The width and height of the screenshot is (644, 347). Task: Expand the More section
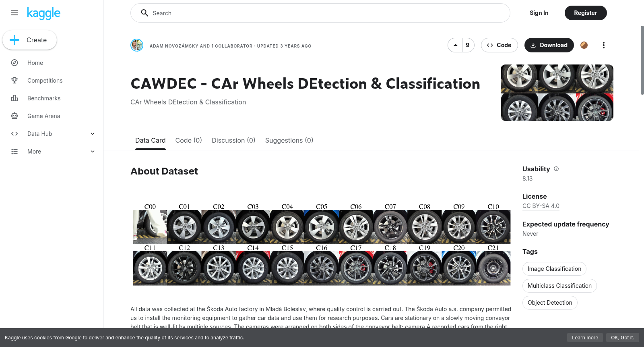point(93,152)
